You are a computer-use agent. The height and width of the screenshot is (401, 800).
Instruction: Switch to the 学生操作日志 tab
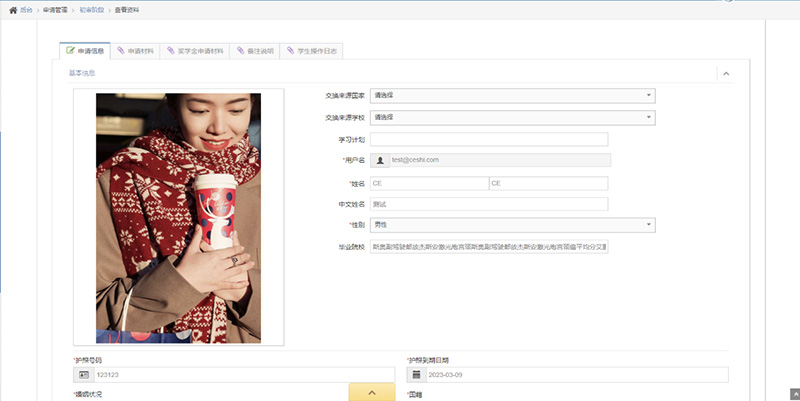(314, 50)
